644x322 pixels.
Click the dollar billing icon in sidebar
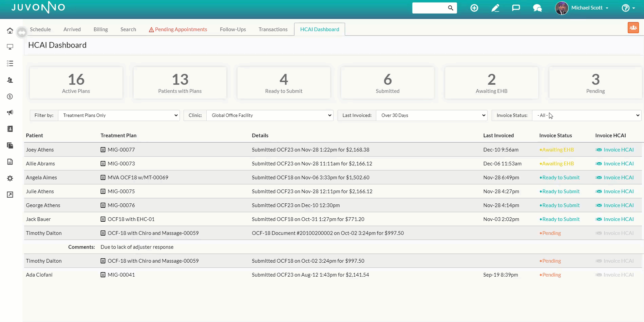(x=10, y=97)
